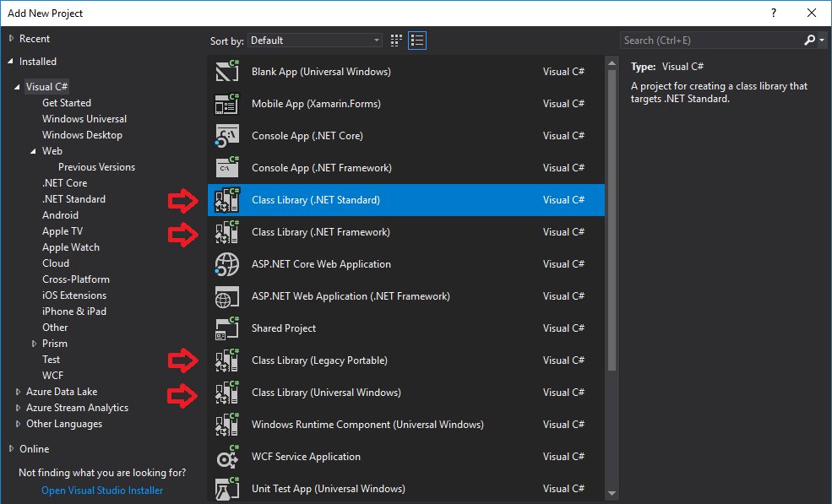Click the ASP.NET Web Application (.NET Framework) icon
The width and height of the screenshot is (832, 504).
coord(227,296)
